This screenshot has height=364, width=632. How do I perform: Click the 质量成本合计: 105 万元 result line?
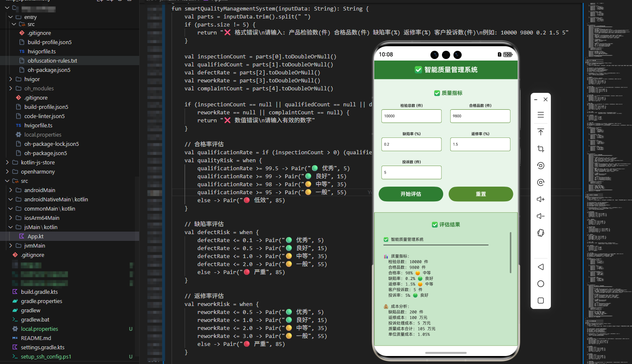tap(412, 329)
